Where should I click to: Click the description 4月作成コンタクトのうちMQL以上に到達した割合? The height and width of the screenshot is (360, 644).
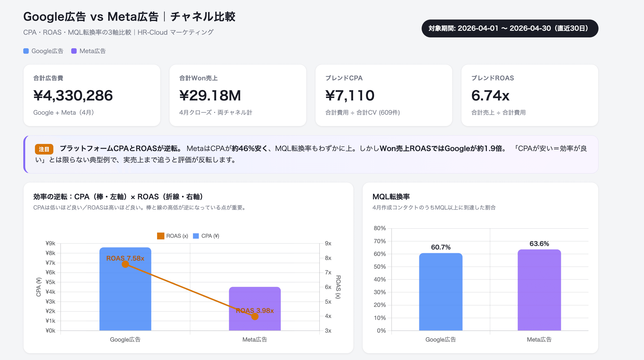[434, 208]
